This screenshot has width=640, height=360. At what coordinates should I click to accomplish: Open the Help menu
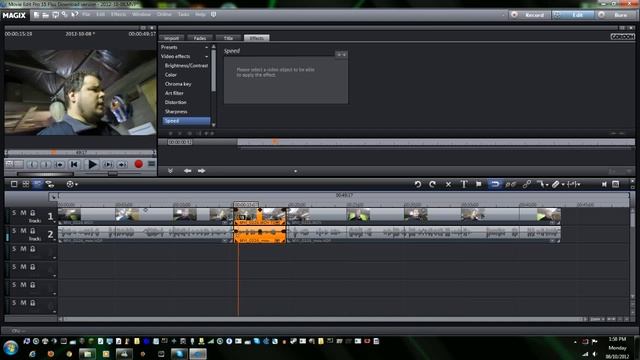(x=200, y=14)
